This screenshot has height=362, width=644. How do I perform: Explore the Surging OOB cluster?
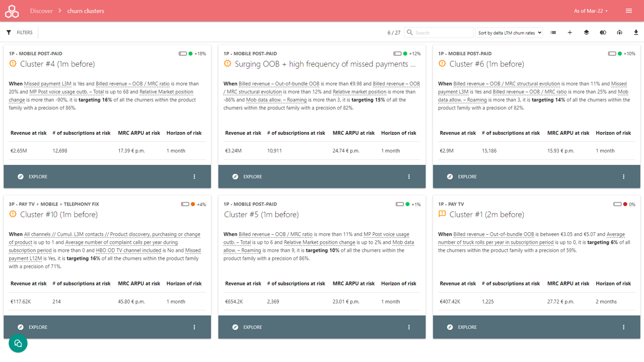tap(247, 176)
